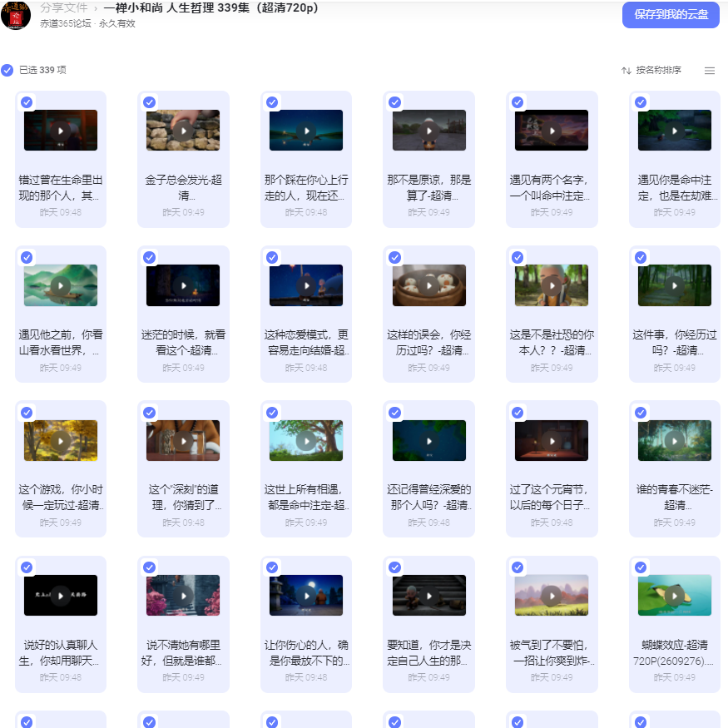
Task: Open the 被气到了不要怕 video thumbnail
Action: pos(552,595)
